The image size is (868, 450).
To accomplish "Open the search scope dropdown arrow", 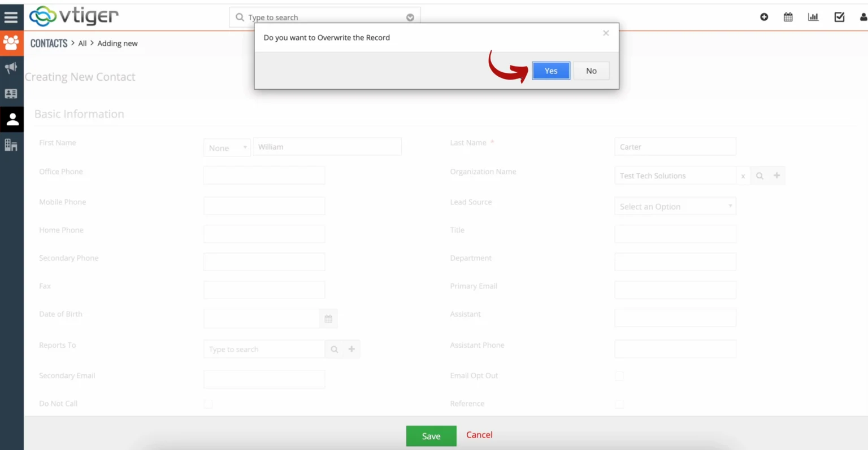I will pyautogui.click(x=410, y=17).
